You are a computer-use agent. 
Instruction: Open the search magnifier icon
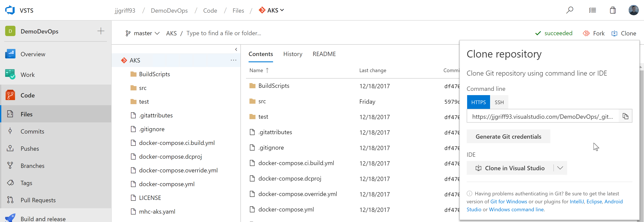[x=570, y=10]
